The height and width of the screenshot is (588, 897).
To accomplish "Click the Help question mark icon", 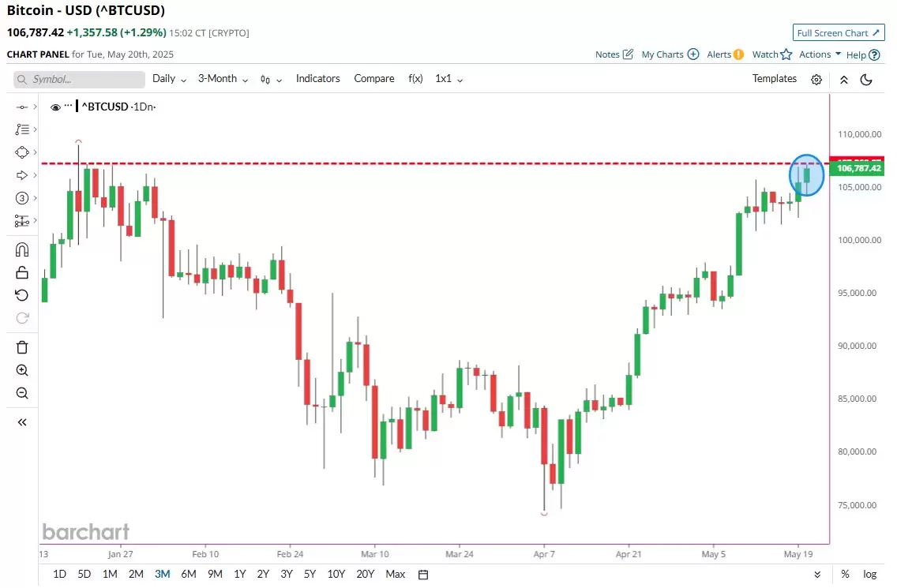I will 874,55.
